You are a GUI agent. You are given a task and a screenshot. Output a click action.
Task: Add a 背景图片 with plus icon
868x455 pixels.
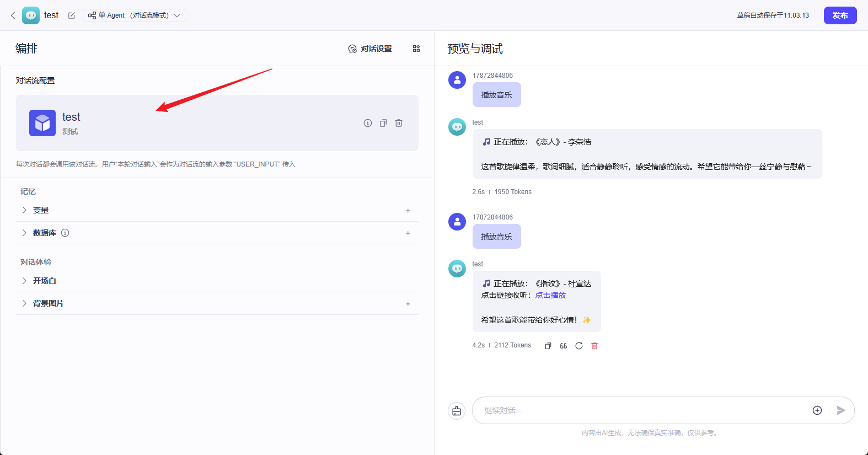point(408,304)
